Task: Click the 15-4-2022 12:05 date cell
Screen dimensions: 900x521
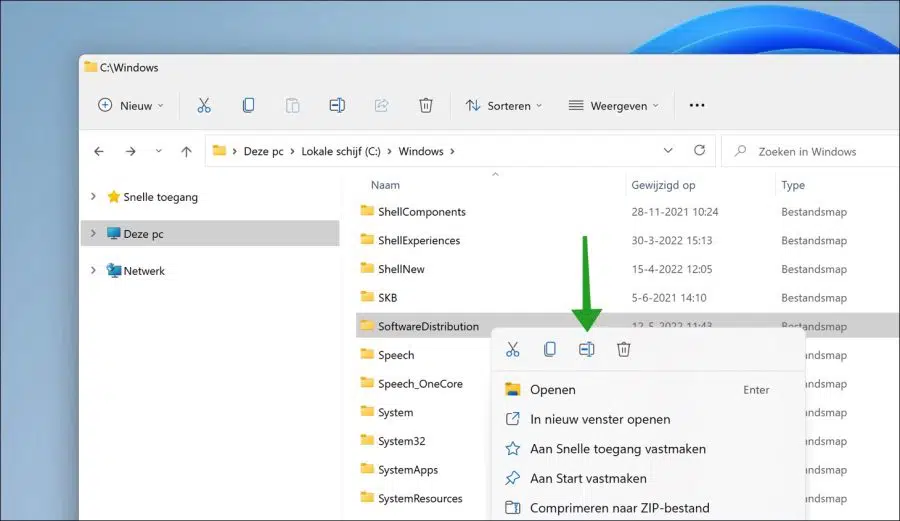Action: click(672, 269)
